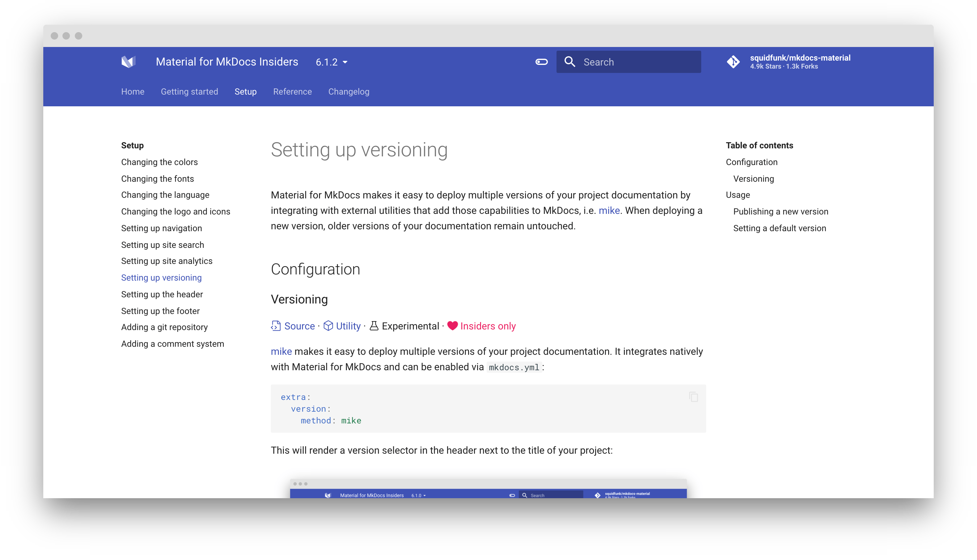The image size is (977, 560).
Task: Open Publishing a new version in contents
Action: (x=780, y=211)
